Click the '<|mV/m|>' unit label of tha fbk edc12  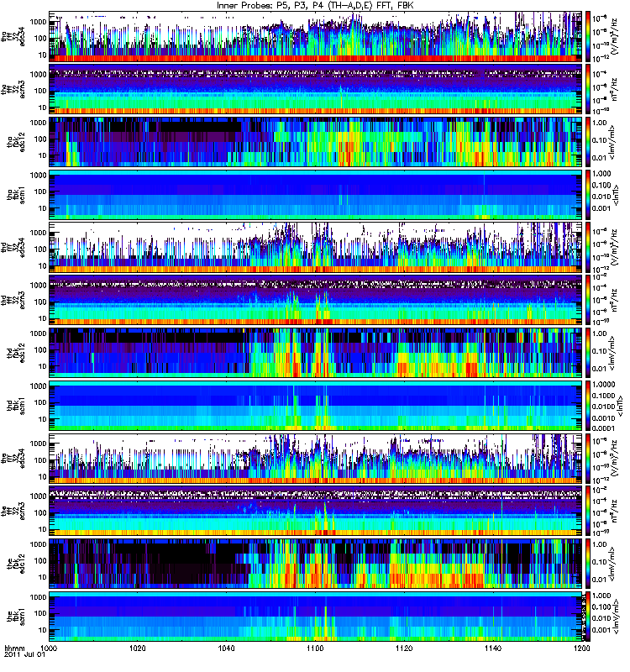click(x=612, y=142)
